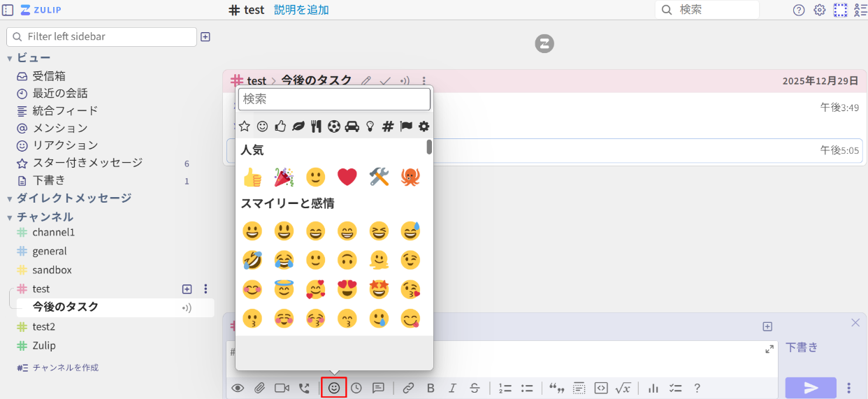Click the paperclip upload file icon
Image resolution: width=868 pixels, height=399 pixels.
pyautogui.click(x=259, y=388)
